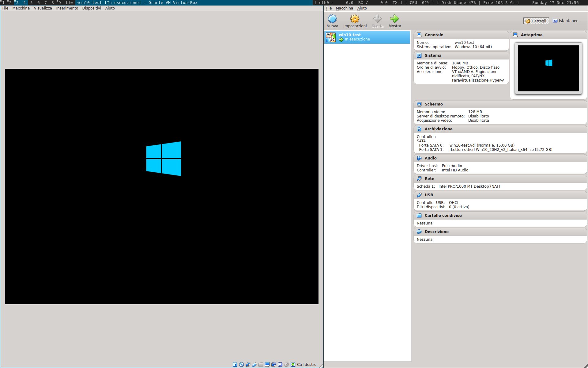This screenshot has height=368, width=588.
Task: Click the Schermo section icon
Action: pyautogui.click(x=419, y=104)
